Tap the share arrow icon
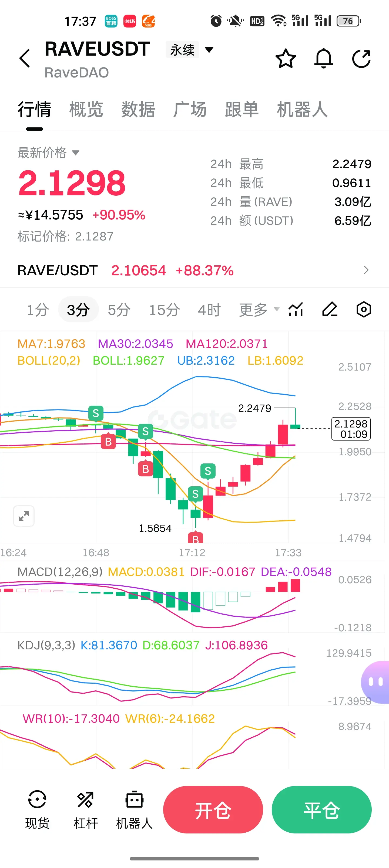The width and height of the screenshot is (389, 868). tap(361, 58)
